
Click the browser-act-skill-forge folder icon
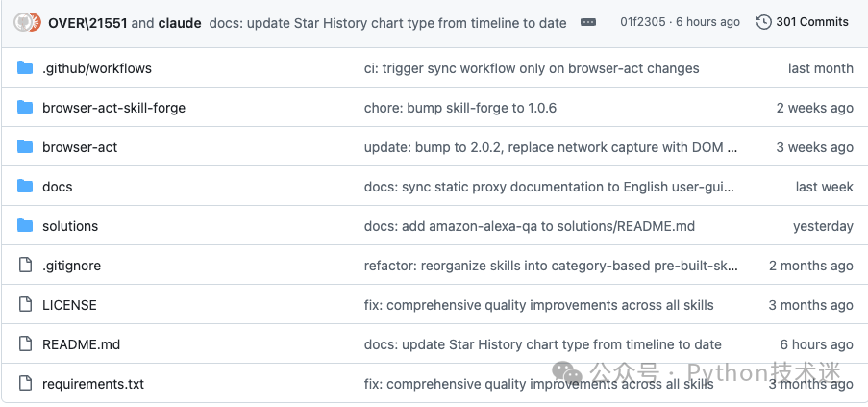click(x=25, y=108)
